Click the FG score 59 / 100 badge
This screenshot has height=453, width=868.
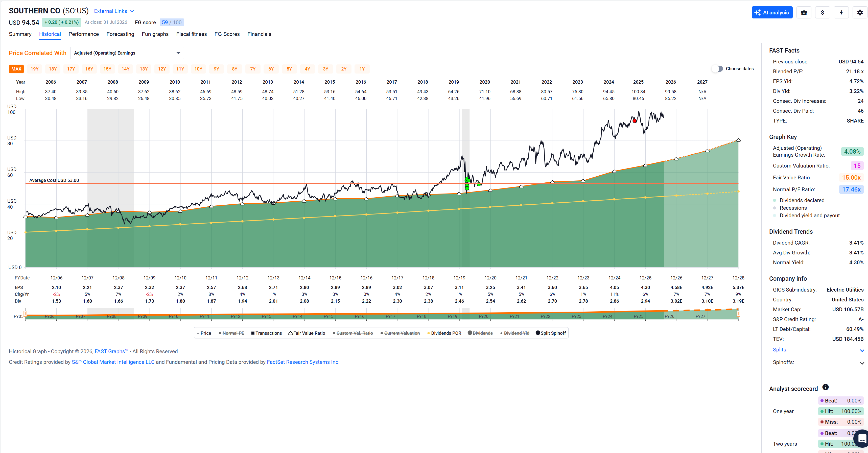point(172,22)
